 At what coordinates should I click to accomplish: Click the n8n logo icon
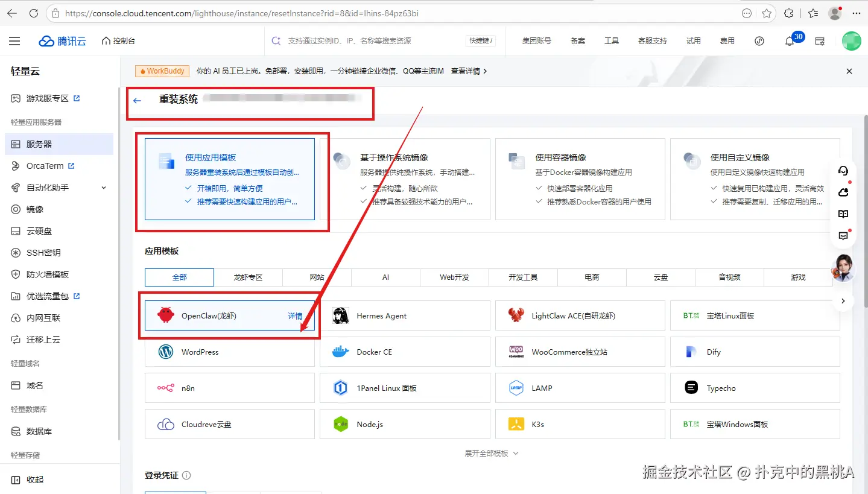(x=166, y=388)
